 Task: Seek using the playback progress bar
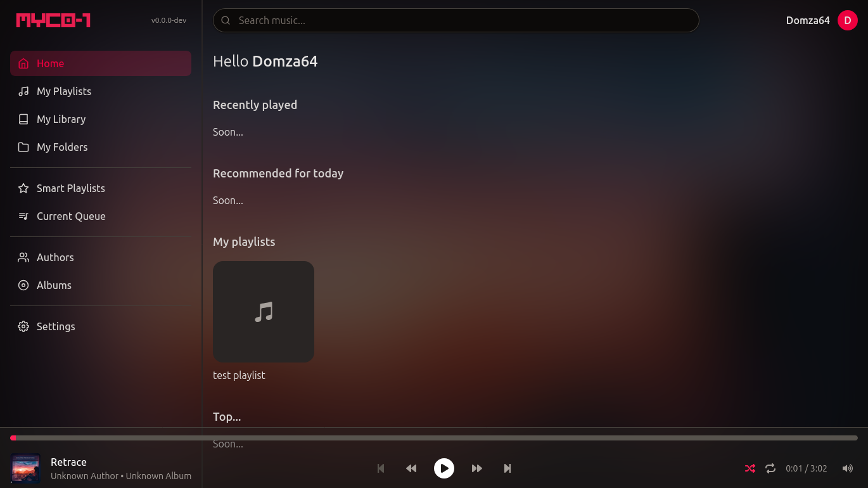coord(434,437)
